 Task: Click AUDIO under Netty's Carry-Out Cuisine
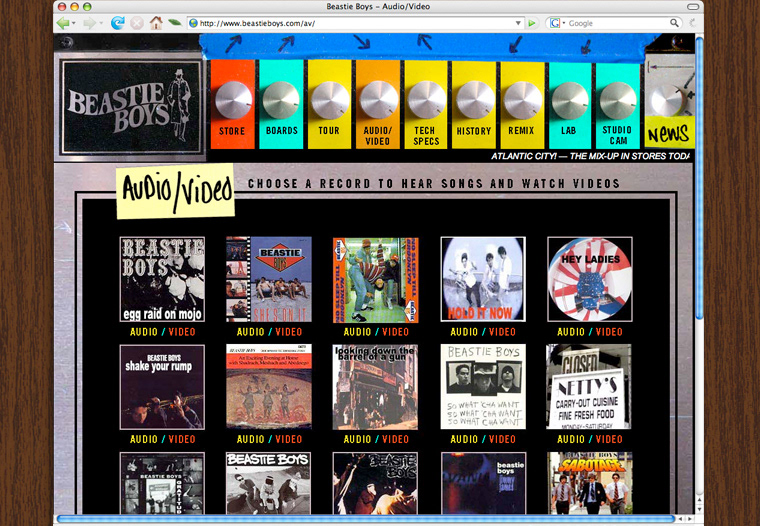571,439
